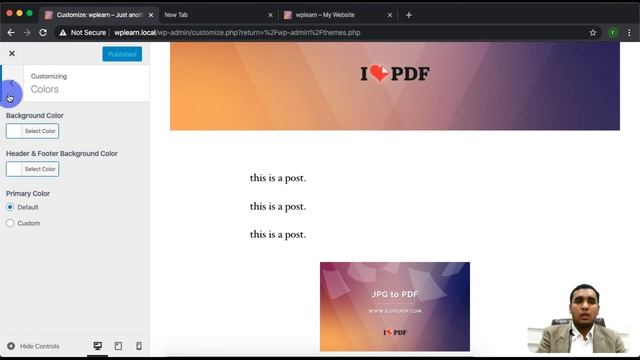The image size is (640, 360).
Task: Switch to mobile preview mode
Action: [x=139, y=346]
